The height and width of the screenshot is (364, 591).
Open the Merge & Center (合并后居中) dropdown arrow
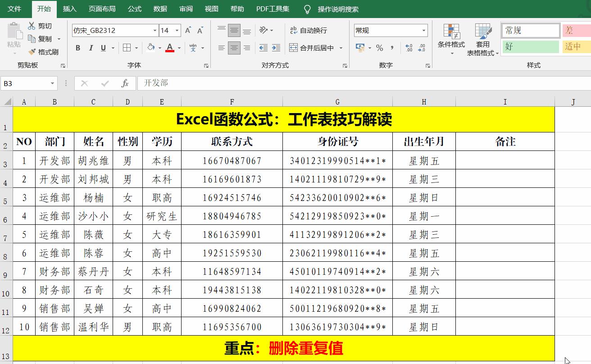[341, 48]
